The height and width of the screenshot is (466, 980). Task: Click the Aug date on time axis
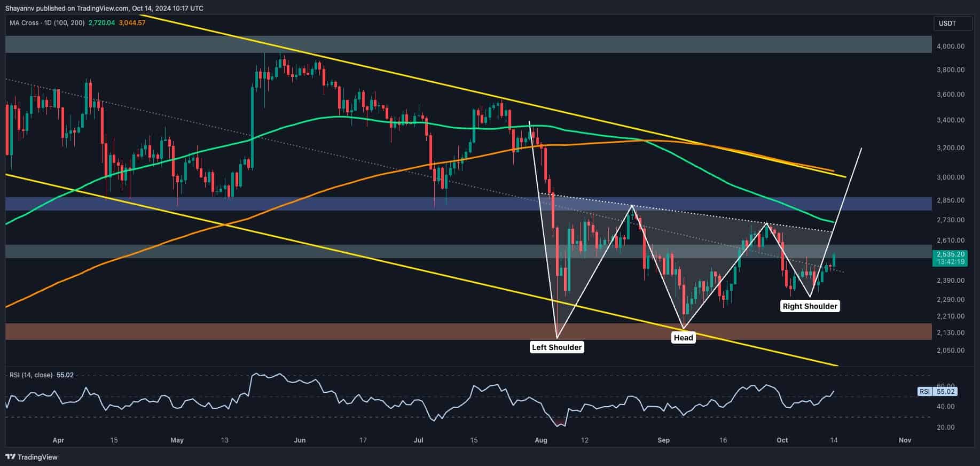pos(541,440)
